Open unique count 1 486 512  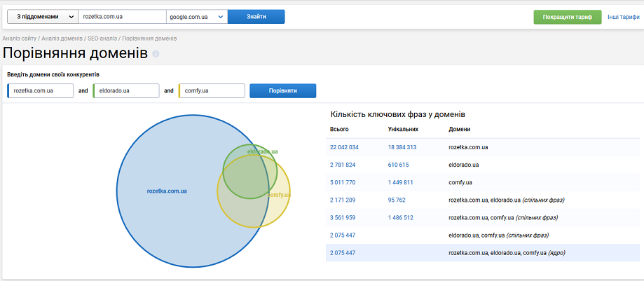400,217
